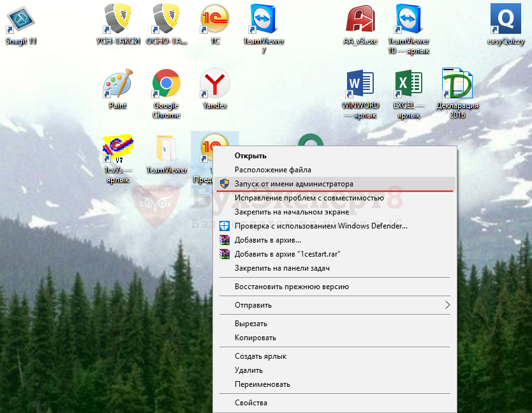Click the 1C shortcut in top row
This screenshot has height=413, width=532.
click(x=215, y=24)
